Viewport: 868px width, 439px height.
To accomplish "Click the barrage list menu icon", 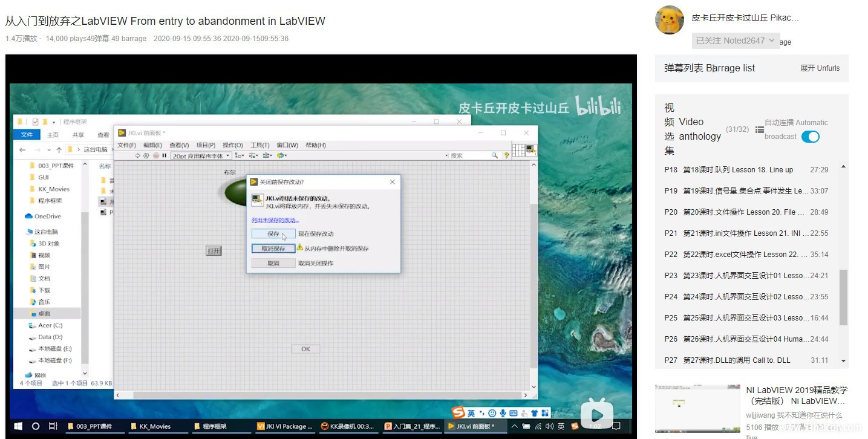I will (x=760, y=129).
